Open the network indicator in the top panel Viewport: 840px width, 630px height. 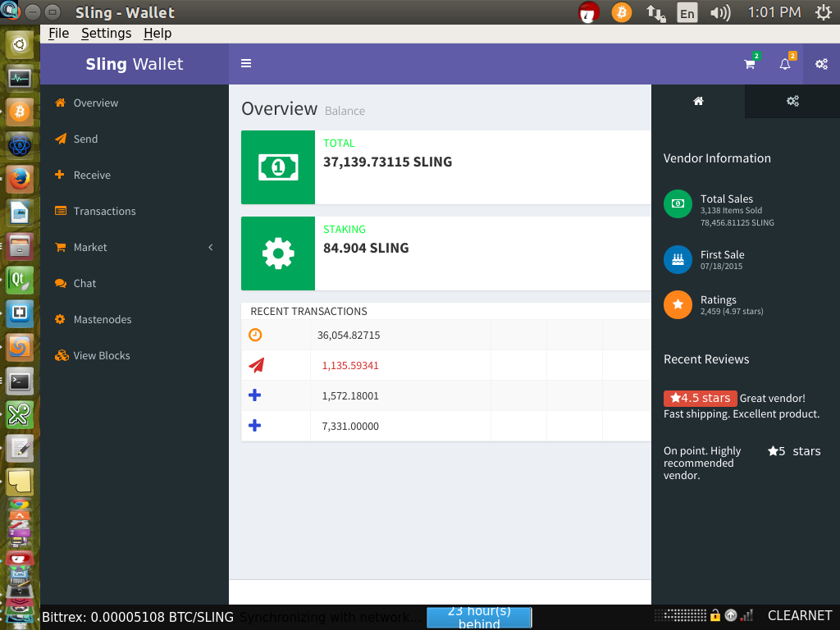pos(655,12)
